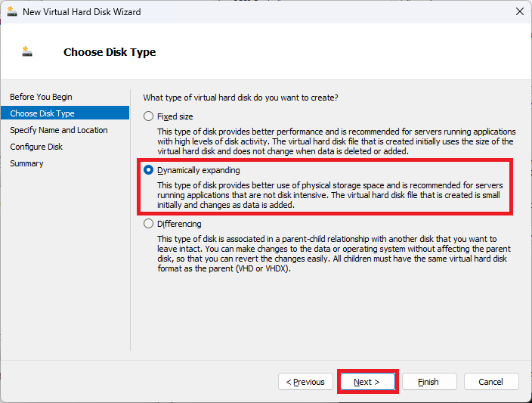532x403 pixels.
Task: Click the Differencing disk description paragraph
Action: (334, 253)
